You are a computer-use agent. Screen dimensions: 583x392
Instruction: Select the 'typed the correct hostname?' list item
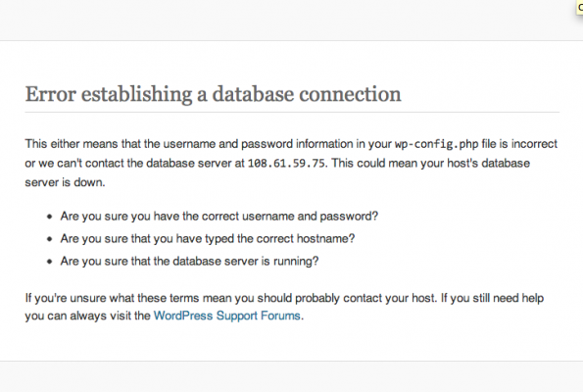pos(208,238)
